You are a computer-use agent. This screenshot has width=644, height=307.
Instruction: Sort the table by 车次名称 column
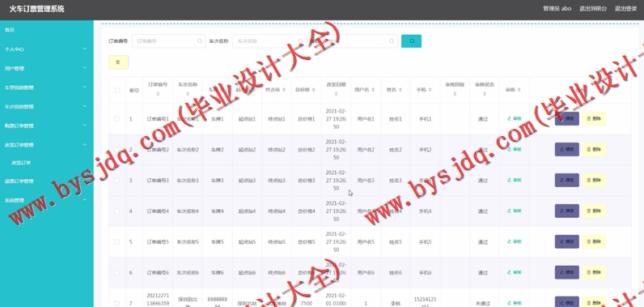[x=188, y=94]
